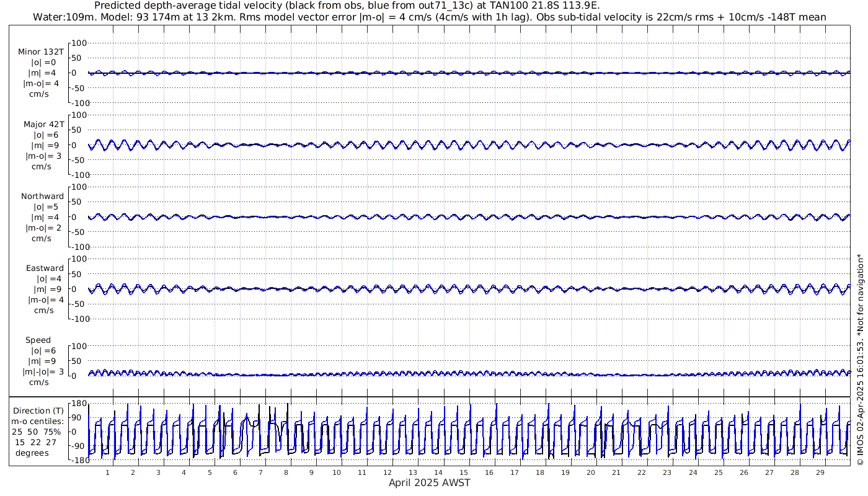Screen dimensions: 868x496
Task: Click the chart title mentioning TAN100
Action: point(347,5)
